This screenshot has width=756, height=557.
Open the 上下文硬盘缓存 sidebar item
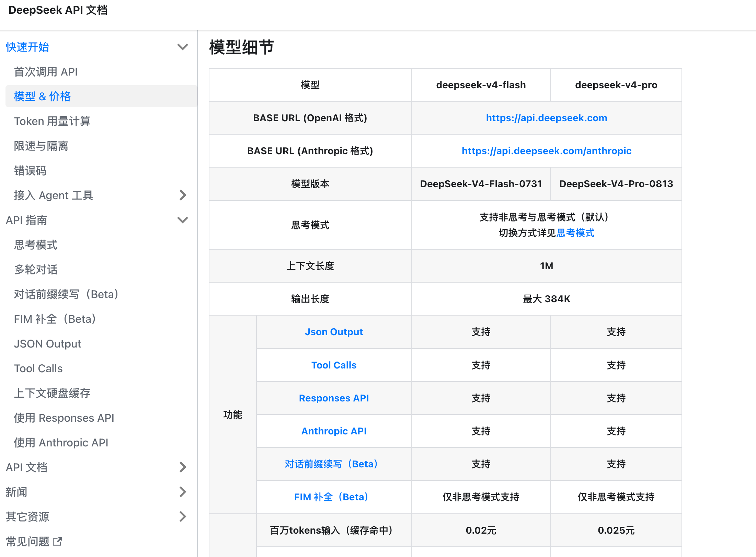(52, 393)
